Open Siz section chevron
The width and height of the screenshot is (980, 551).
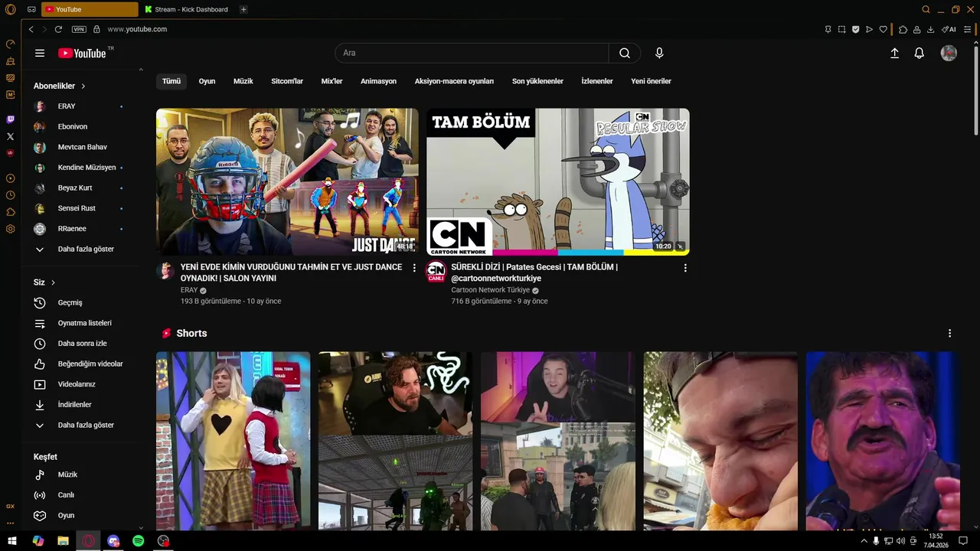53,282
